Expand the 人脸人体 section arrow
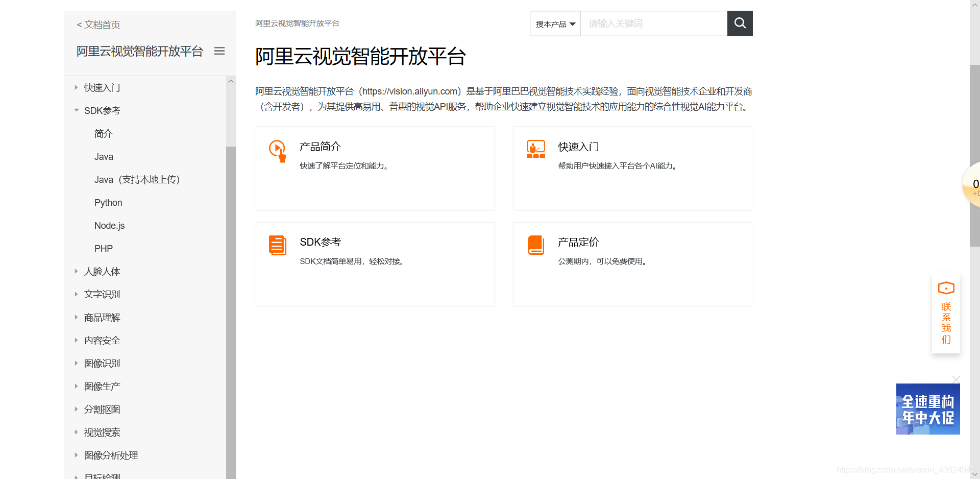The height and width of the screenshot is (479, 980). 76,271
